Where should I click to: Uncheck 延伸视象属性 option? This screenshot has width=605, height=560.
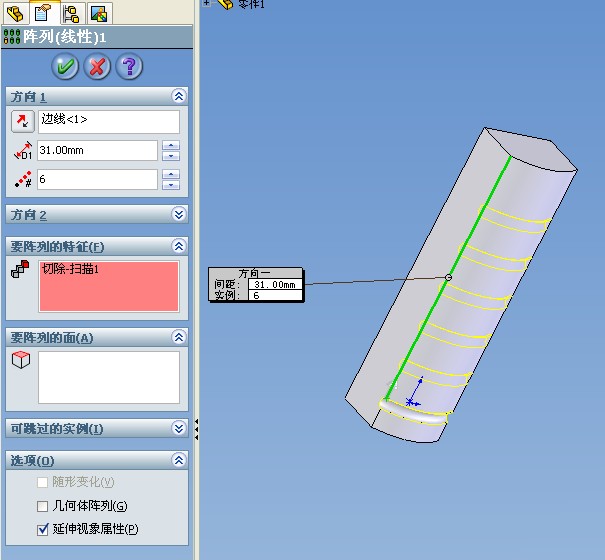point(42,529)
